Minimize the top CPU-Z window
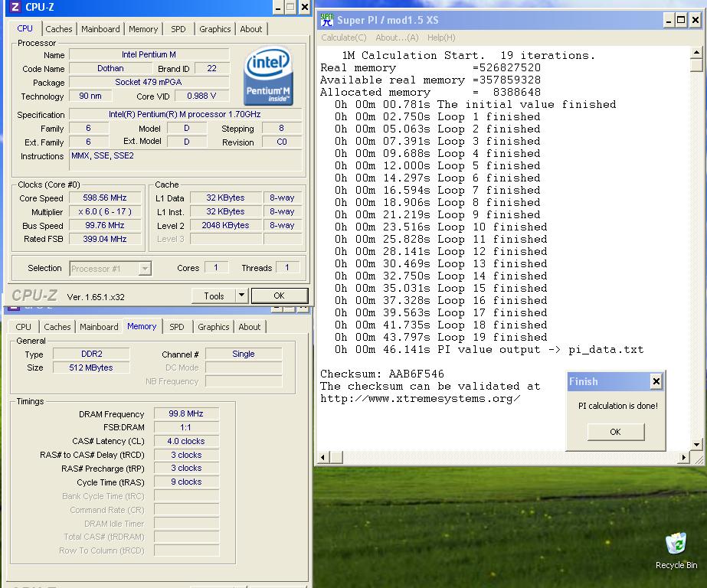Image resolution: width=707 pixels, height=588 pixels. click(x=278, y=7)
